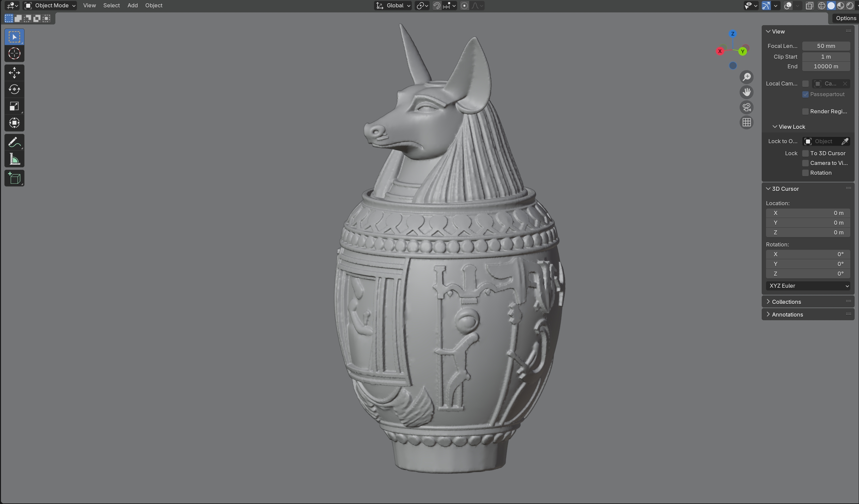Open the Add menu
Screen dimensions: 859x504
(132, 5)
